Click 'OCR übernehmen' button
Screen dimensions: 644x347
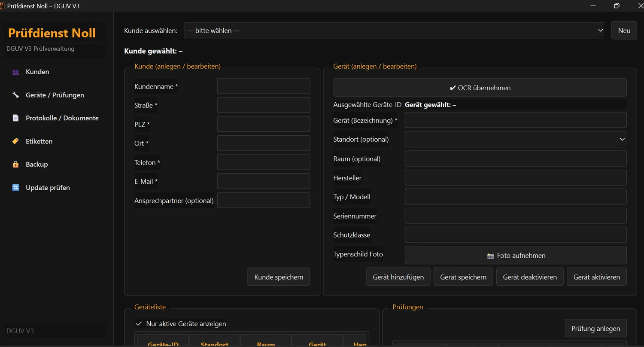click(x=480, y=88)
